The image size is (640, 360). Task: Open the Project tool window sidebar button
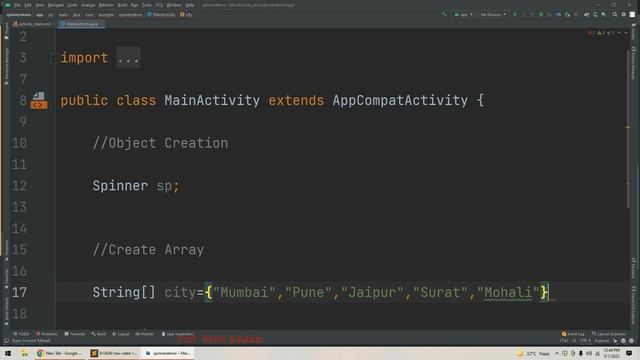tap(7, 31)
